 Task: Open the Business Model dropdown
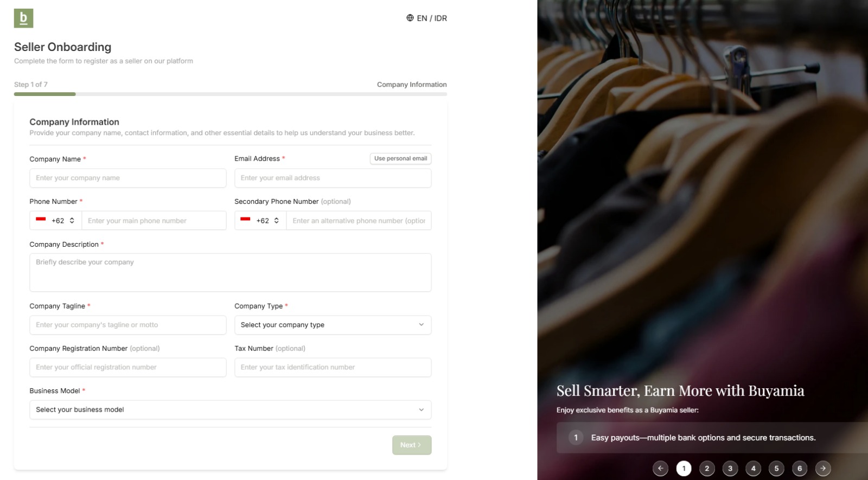tap(230, 409)
